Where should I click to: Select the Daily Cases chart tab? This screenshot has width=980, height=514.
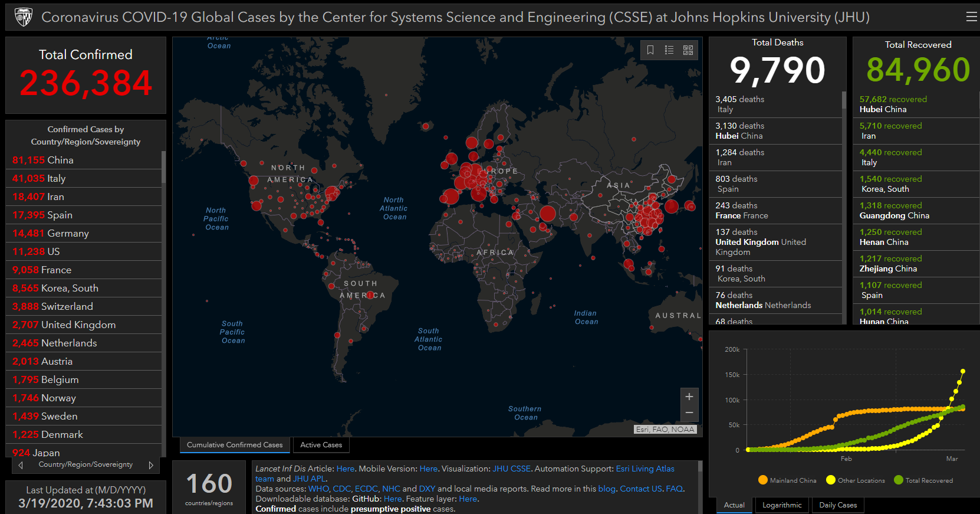pyautogui.click(x=838, y=505)
